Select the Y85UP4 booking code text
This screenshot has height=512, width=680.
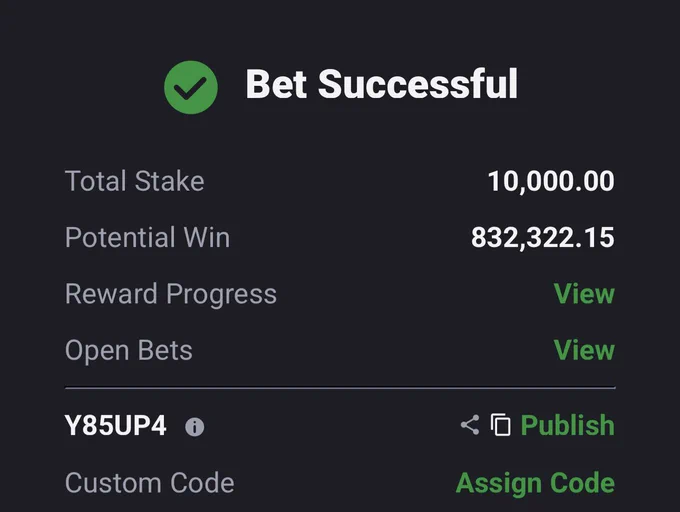(x=115, y=425)
